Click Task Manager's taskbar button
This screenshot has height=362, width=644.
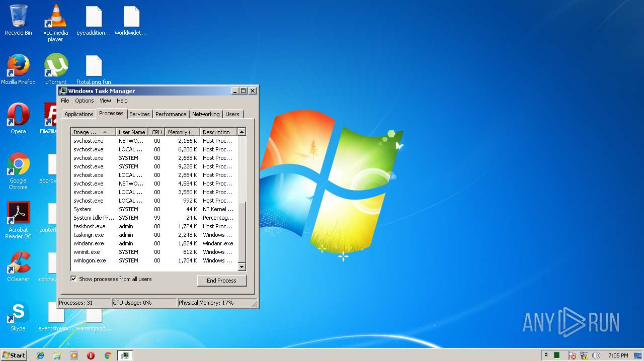pos(125,355)
